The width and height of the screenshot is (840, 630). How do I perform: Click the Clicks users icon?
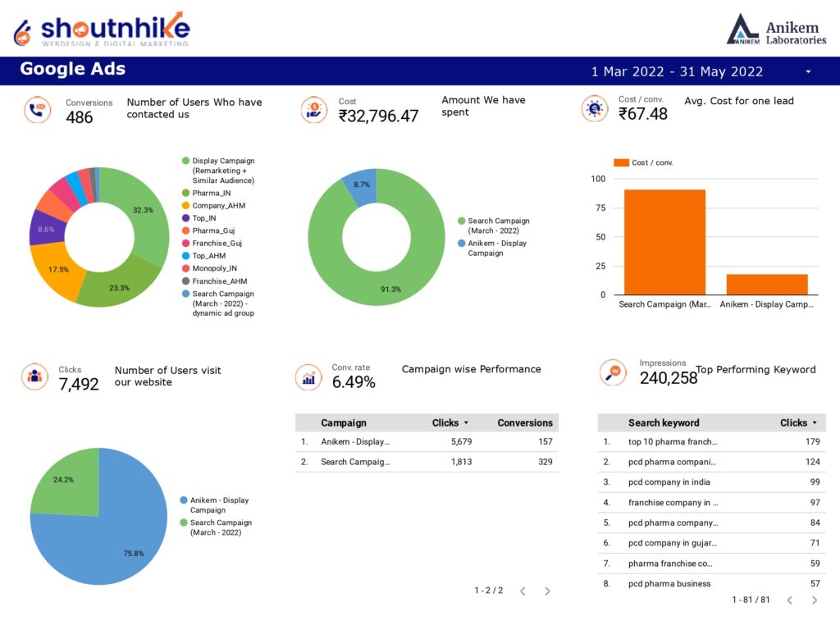34,376
